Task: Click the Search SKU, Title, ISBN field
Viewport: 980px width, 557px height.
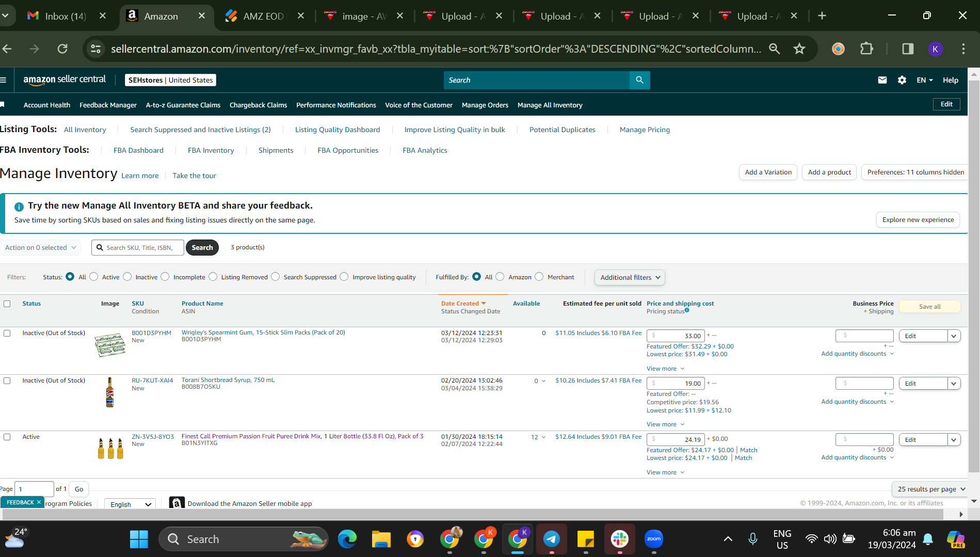Action: click(137, 247)
